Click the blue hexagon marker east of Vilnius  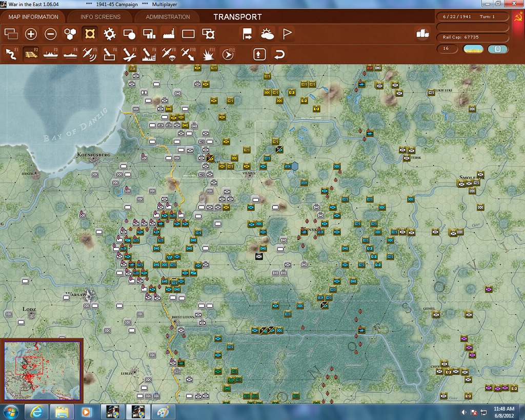pyautogui.click(x=295, y=166)
